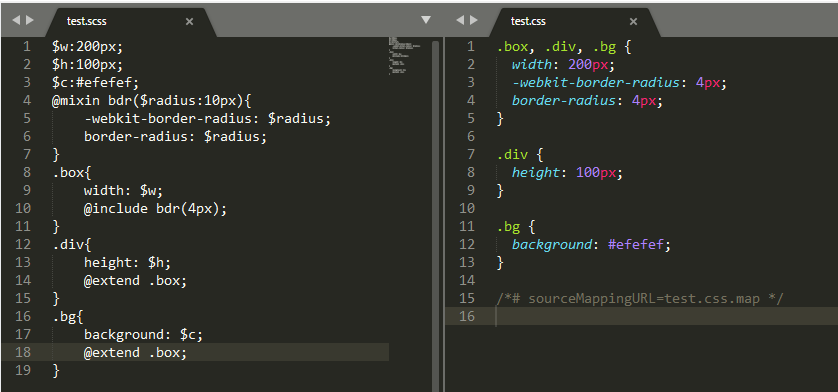This screenshot has height=392, width=838.
Task: Click the '.bg{' selector in test.scss
Action: coord(68,316)
